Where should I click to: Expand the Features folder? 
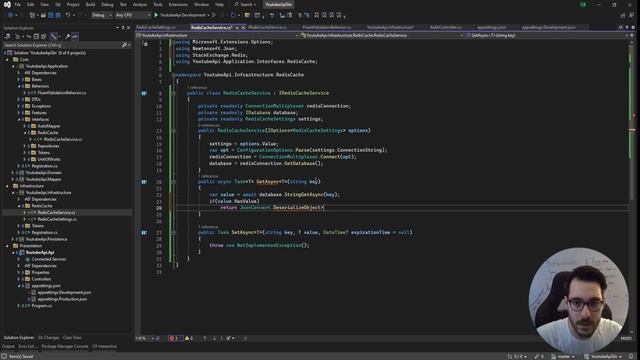pos(19,113)
